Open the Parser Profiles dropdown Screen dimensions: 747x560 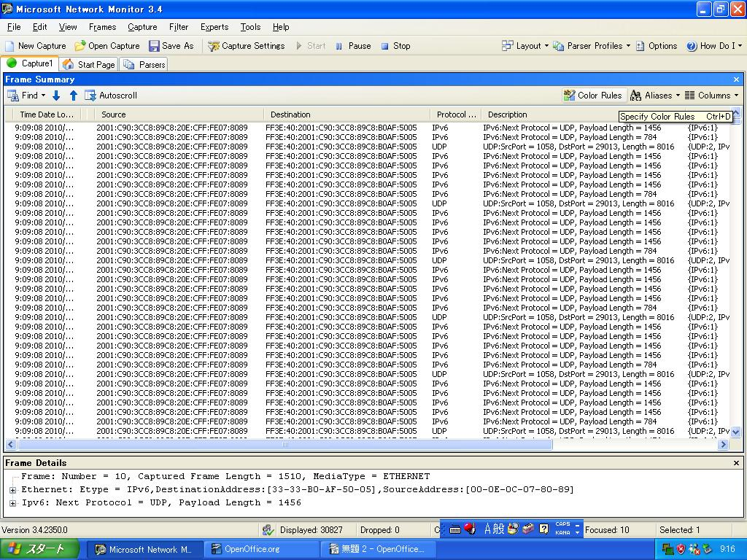click(591, 46)
